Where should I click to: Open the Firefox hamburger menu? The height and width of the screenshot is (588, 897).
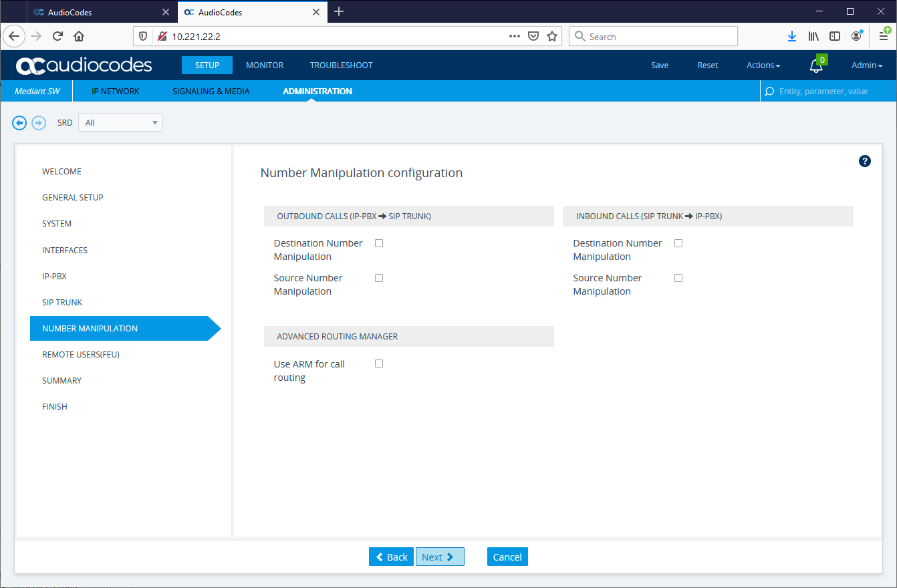pos(884,37)
